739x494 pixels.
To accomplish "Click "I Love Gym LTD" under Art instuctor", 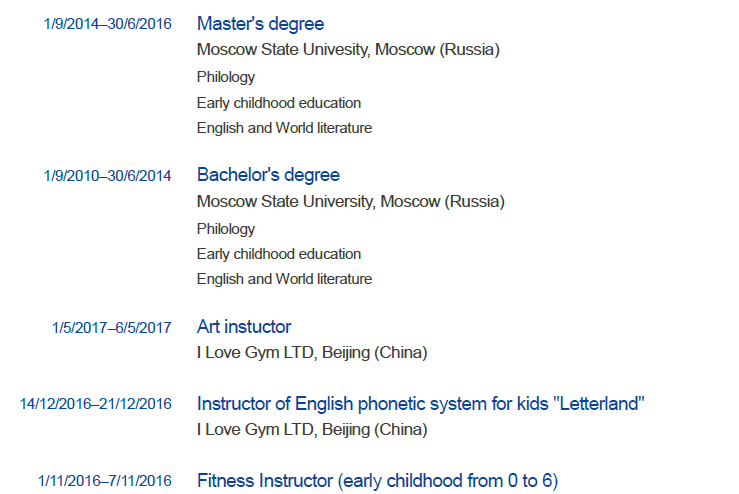I will (x=311, y=352).
